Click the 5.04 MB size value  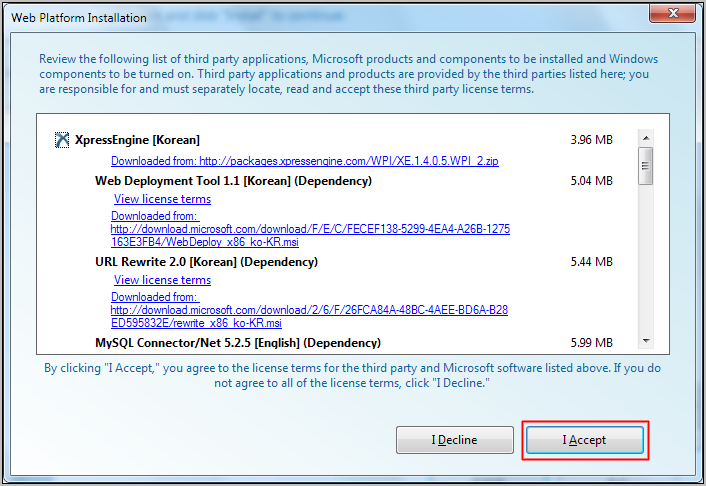coord(592,181)
